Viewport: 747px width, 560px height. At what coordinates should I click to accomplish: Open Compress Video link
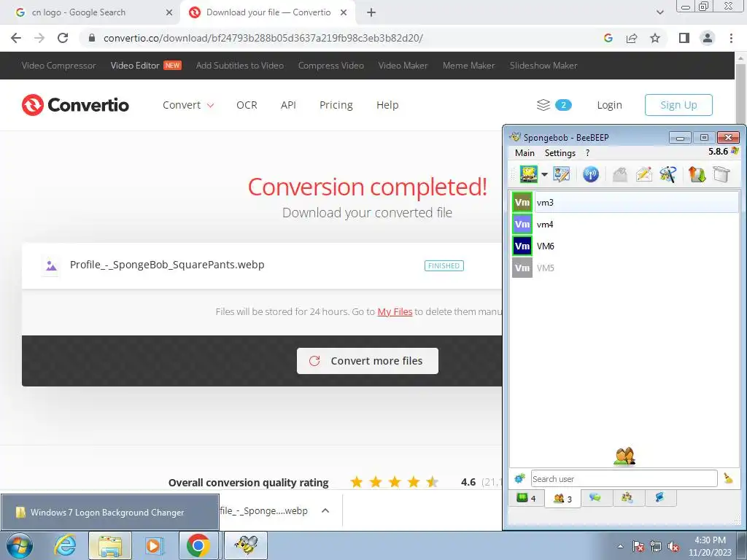330,66
